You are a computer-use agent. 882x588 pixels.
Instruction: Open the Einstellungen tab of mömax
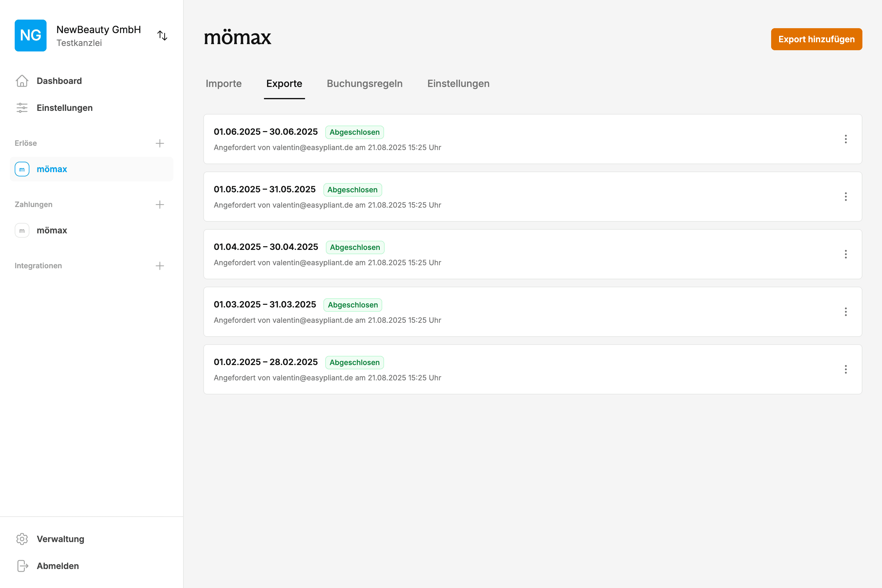458,84
